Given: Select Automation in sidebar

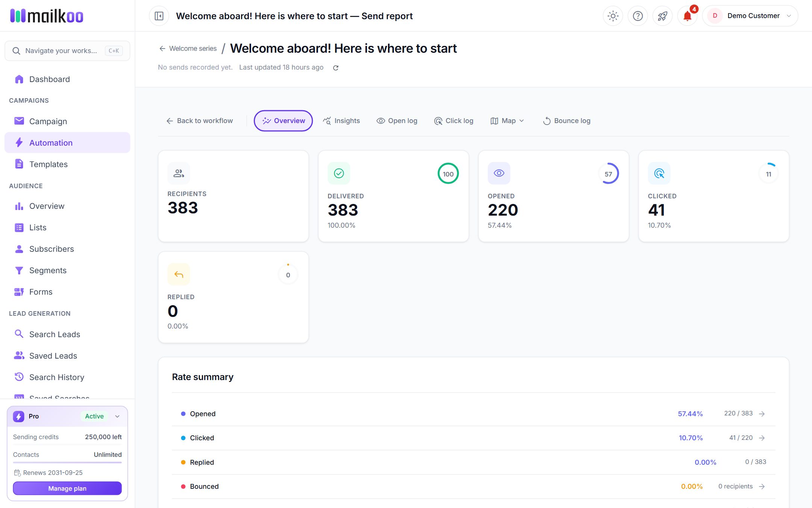Looking at the screenshot, I should click(67, 143).
